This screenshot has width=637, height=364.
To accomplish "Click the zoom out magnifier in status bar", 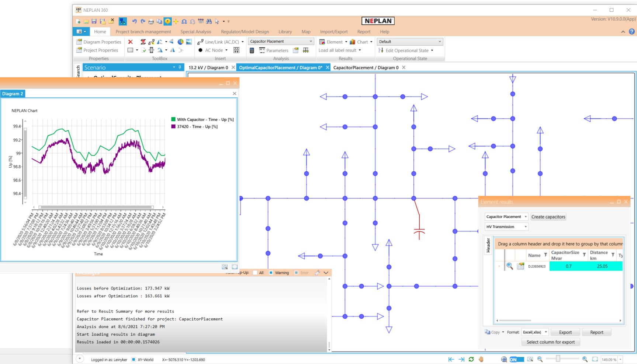I will 540,359.
